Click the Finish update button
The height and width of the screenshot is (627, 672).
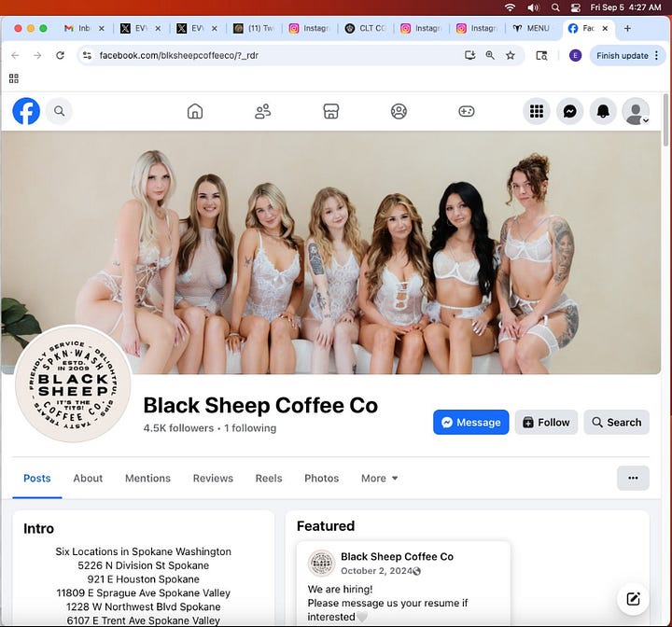click(x=622, y=56)
